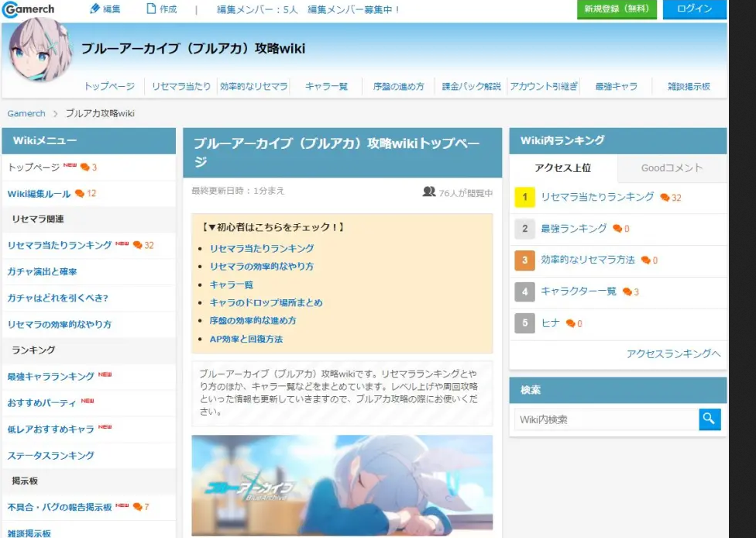
Task: Open Wiki編集ルール in the sidebar
Action: 39,194
